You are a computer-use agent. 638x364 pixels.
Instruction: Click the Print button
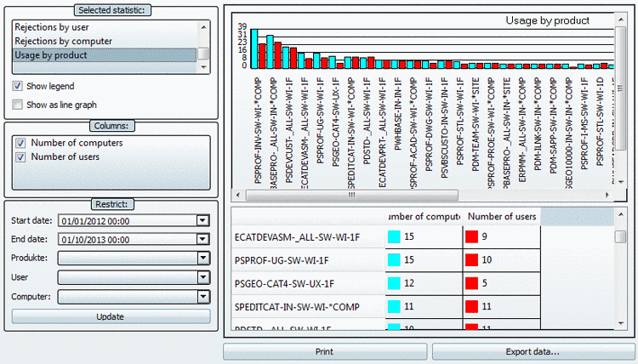tap(325, 352)
